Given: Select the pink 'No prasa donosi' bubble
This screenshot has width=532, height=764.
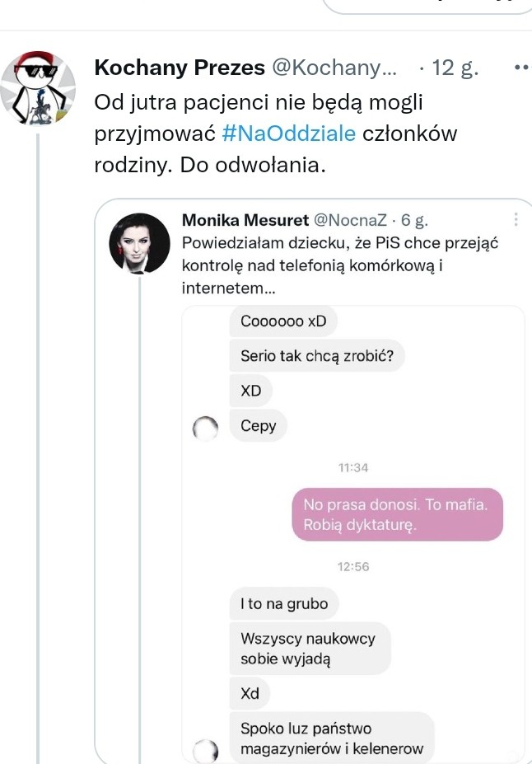Looking at the screenshot, I should click(397, 514).
